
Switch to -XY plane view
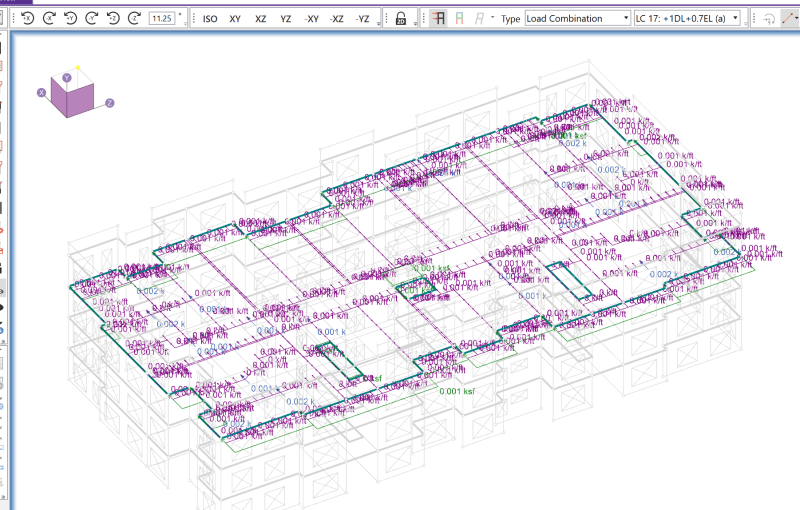[311, 19]
